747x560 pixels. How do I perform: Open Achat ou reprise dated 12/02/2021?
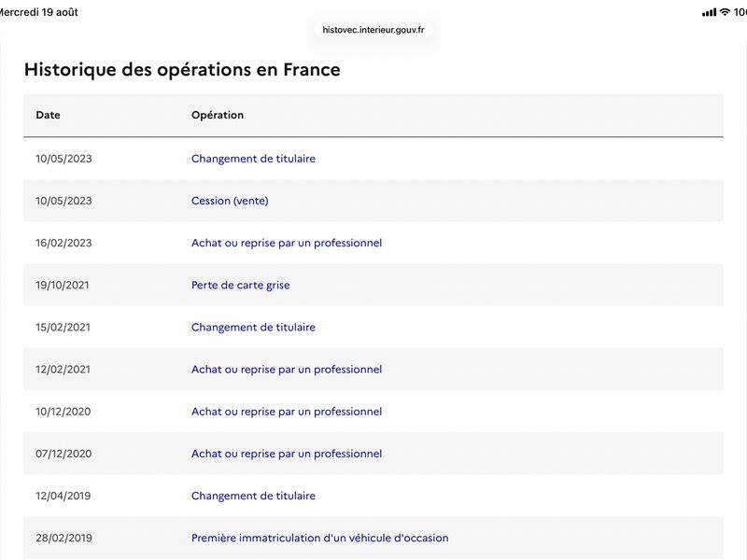(287, 370)
